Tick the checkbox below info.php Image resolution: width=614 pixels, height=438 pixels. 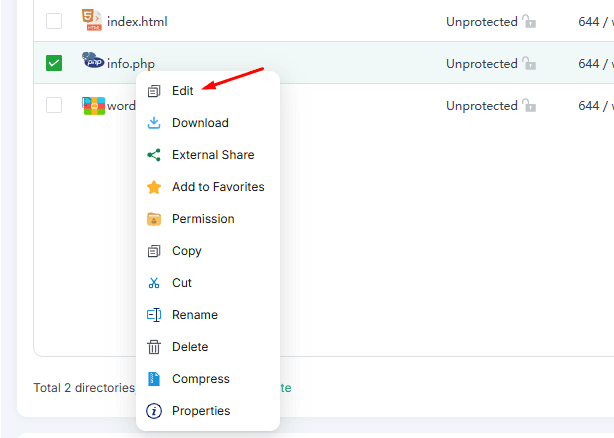(54, 105)
